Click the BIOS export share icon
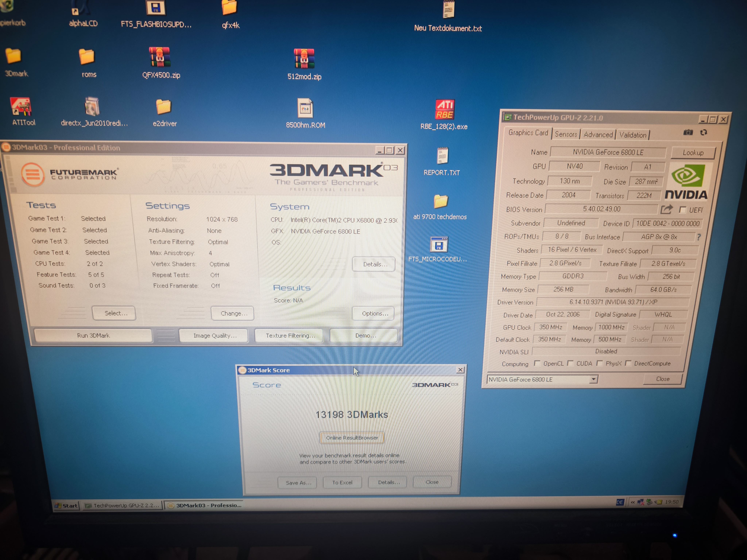 (666, 209)
